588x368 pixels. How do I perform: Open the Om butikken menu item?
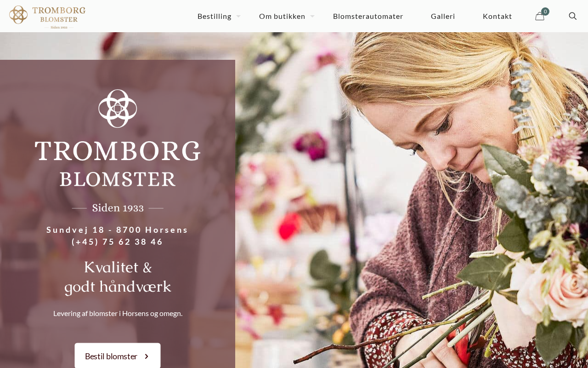pyautogui.click(x=282, y=16)
